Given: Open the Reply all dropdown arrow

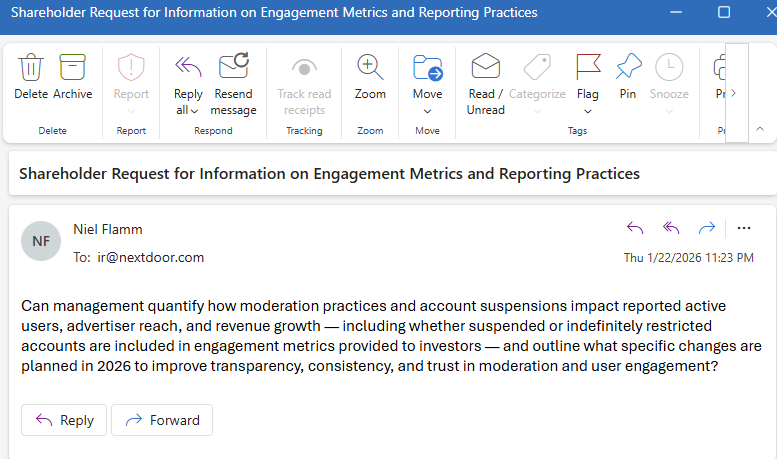Looking at the screenshot, I should click(194, 111).
